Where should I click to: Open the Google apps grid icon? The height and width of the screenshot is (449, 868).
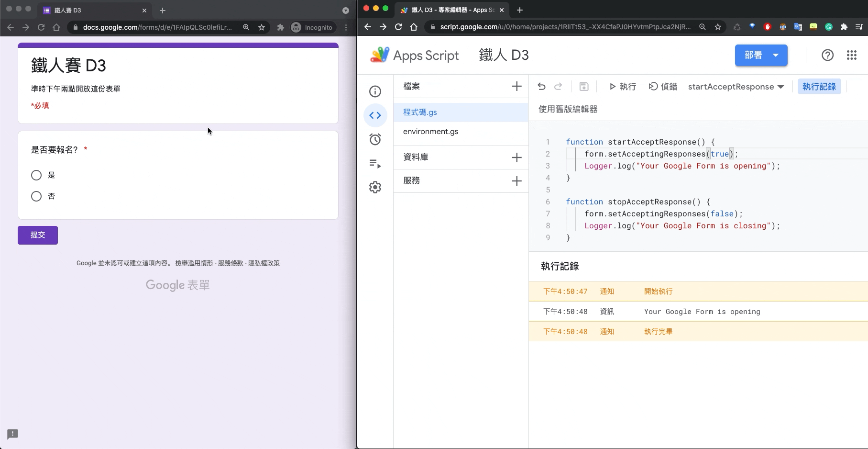pyautogui.click(x=852, y=55)
